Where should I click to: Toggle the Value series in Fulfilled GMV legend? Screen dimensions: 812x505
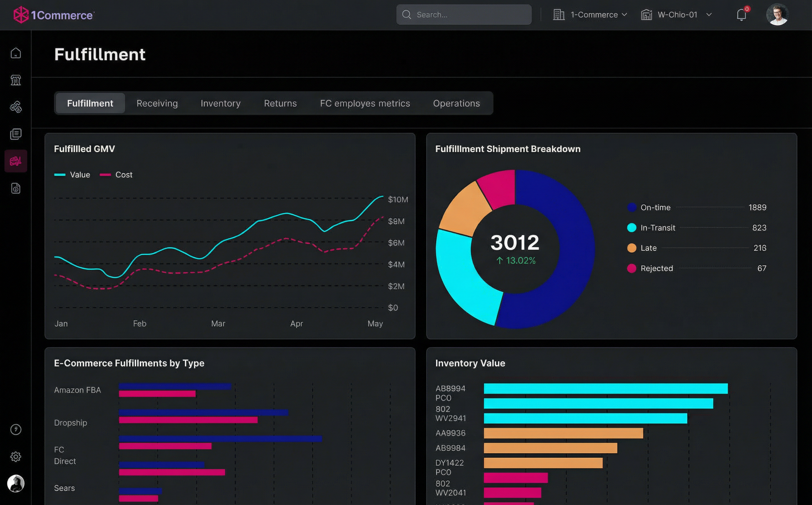click(x=72, y=174)
